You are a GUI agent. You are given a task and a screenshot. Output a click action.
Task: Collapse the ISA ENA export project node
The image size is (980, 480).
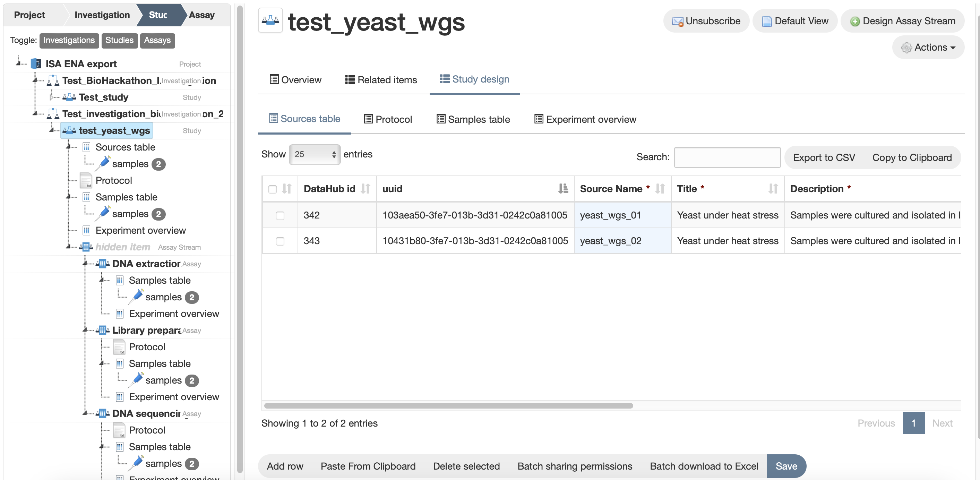pyautogui.click(x=19, y=63)
